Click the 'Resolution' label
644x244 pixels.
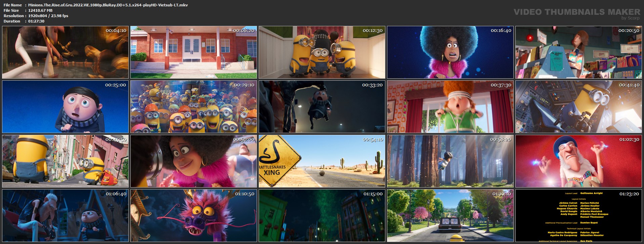14,16
